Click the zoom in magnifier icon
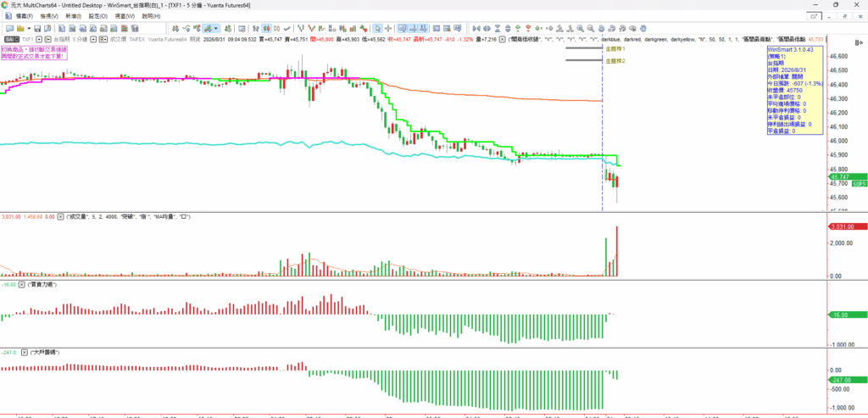868x418 pixels. pyautogui.click(x=580, y=28)
